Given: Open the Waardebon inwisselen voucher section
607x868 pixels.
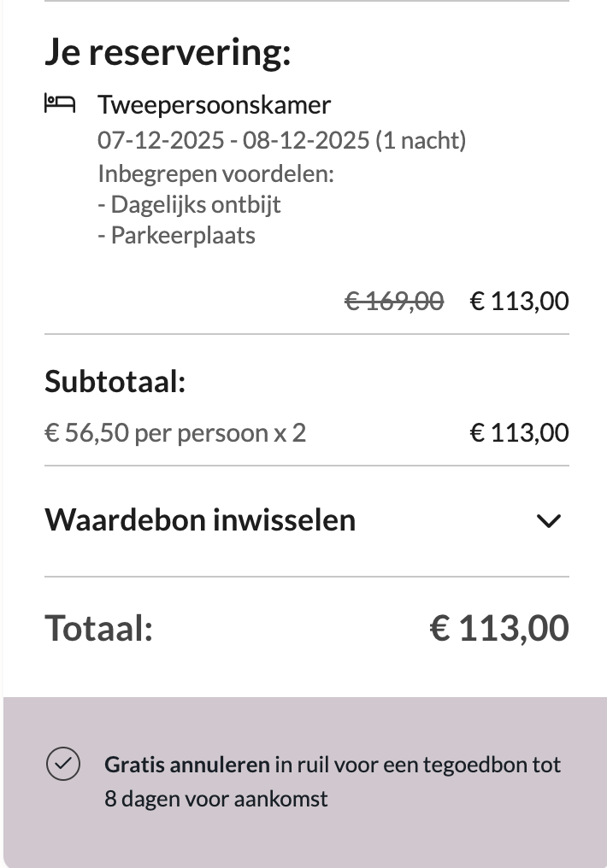Looking at the screenshot, I should point(199,520).
